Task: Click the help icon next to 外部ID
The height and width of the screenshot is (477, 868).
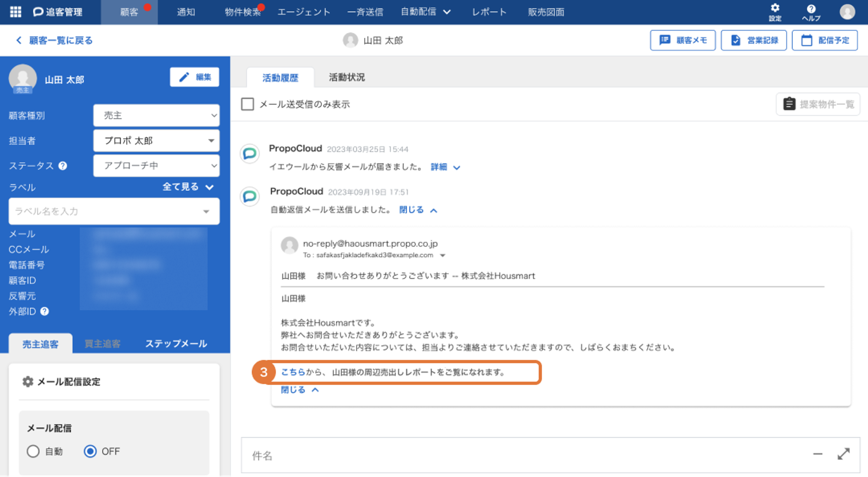Action: pyautogui.click(x=45, y=311)
